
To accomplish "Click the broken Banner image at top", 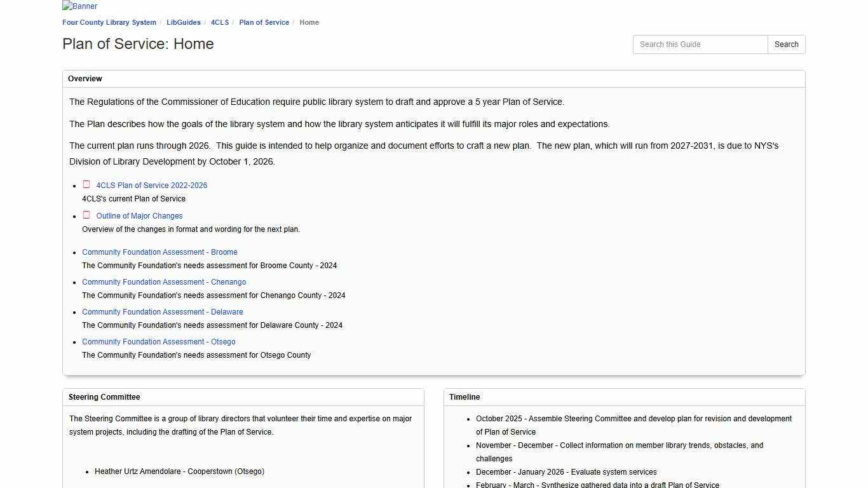I will pos(79,6).
